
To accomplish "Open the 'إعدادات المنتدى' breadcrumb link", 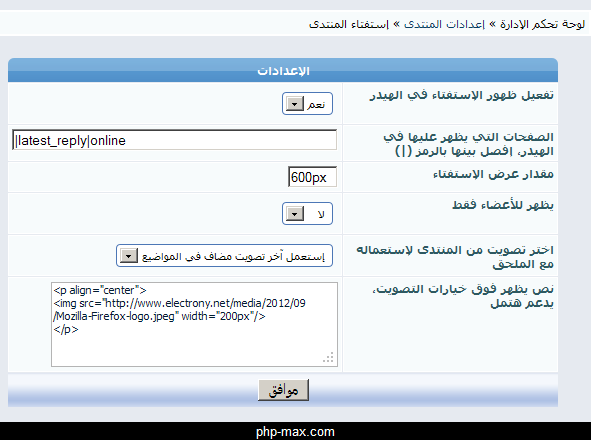I will (444, 24).
